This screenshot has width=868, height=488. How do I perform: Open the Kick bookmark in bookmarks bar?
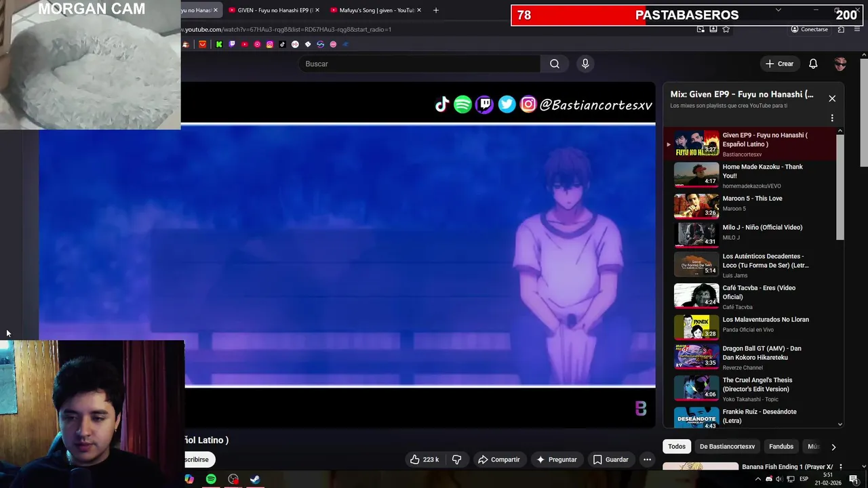tap(219, 44)
